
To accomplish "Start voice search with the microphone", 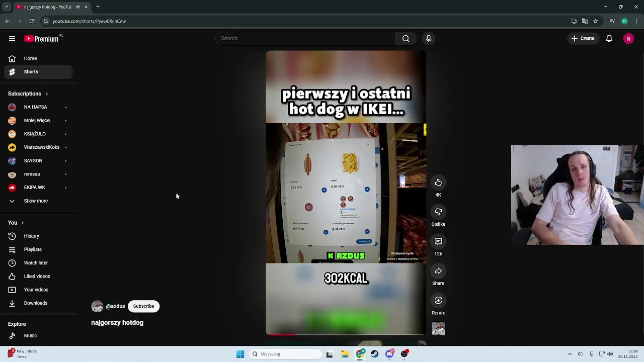I will point(429,39).
